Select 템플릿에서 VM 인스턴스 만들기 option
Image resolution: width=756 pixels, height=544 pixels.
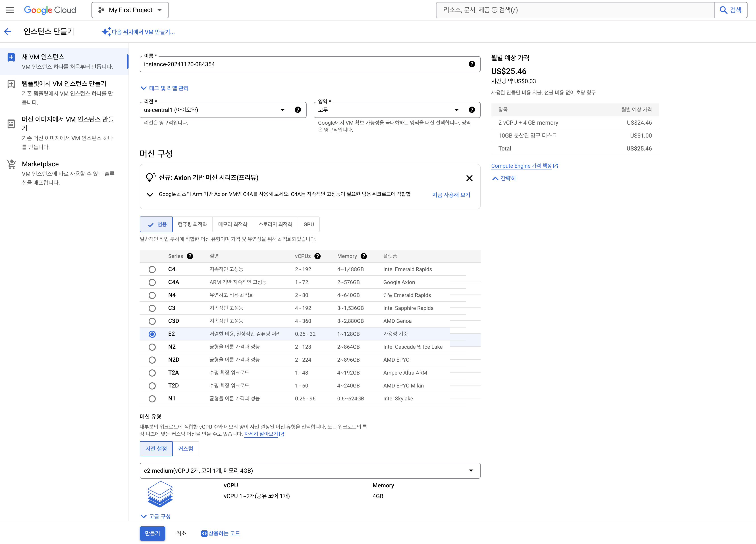[64, 93]
